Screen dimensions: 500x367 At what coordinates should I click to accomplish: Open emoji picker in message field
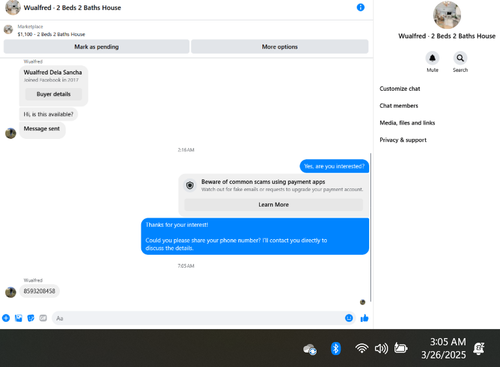click(349, 318)
